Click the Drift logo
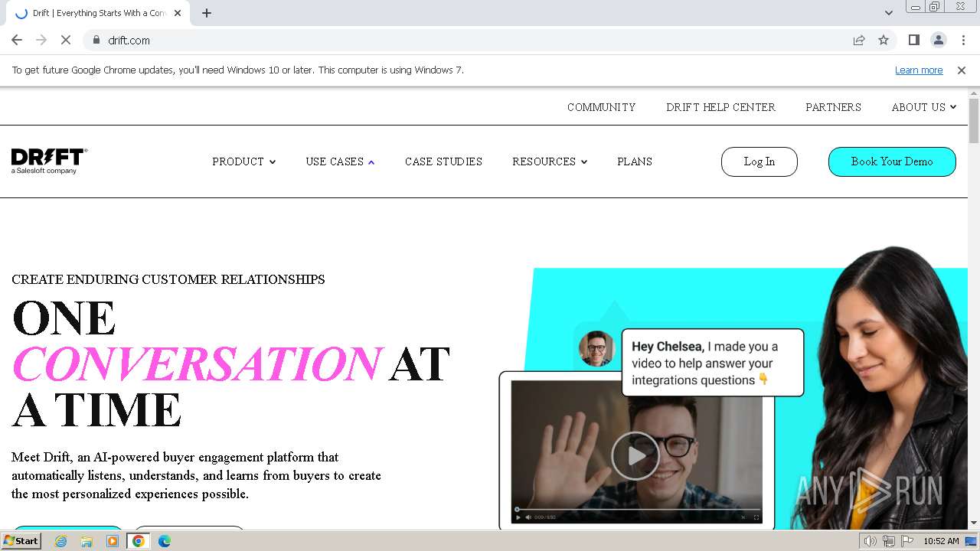The height and width of the screenshot is (551, 980). coord(50,161)
